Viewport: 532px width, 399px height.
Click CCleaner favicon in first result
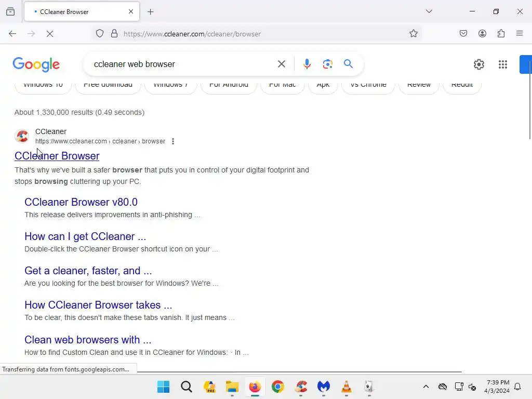(22, 136)
